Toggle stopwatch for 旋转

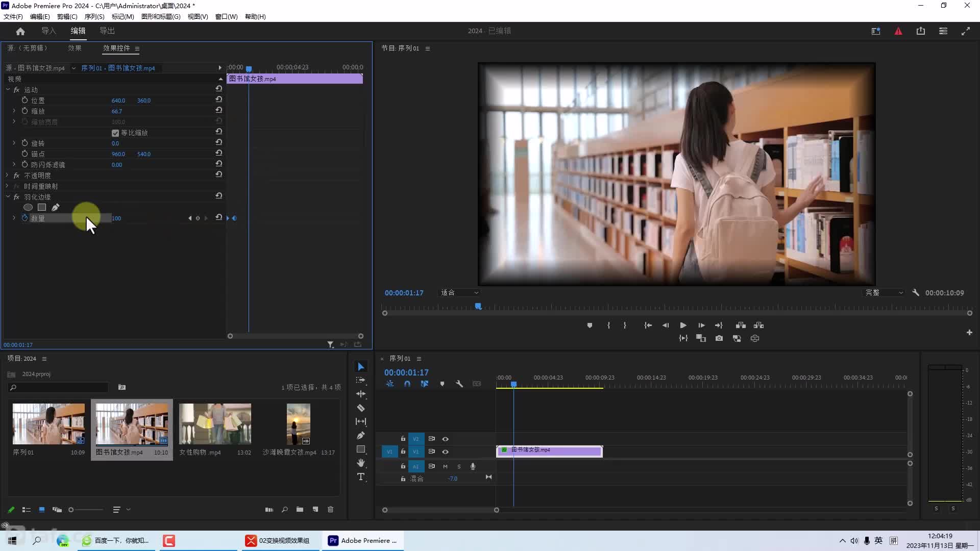coord(24,143)
